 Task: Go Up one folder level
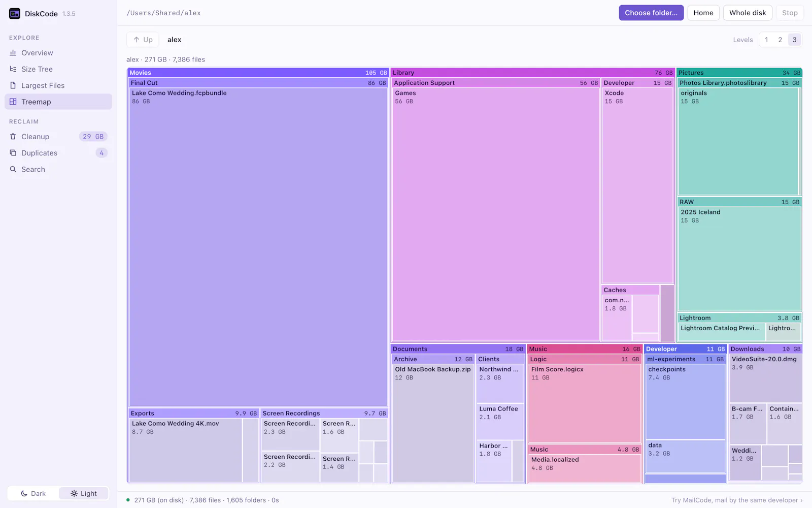click(143, 40)
